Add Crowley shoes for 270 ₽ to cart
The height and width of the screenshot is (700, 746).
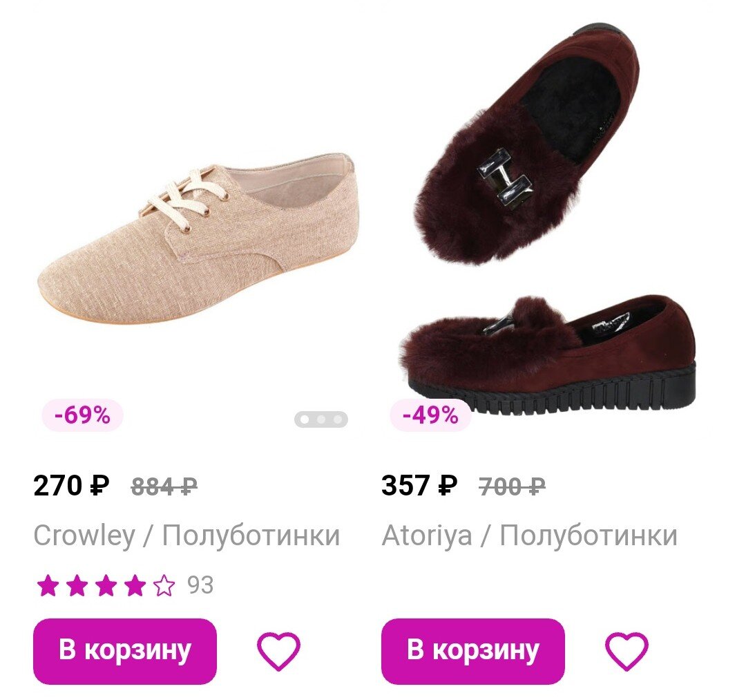point(124,651)
